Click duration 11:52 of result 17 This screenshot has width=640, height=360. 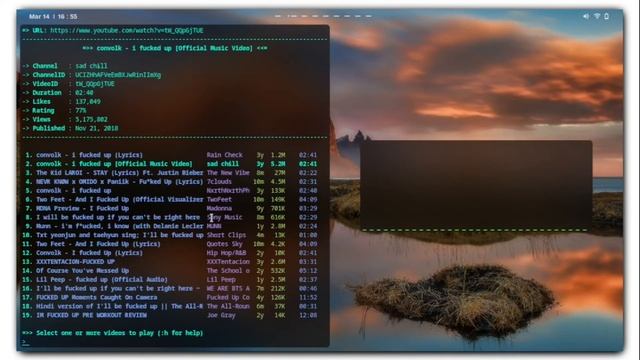(x=308, y=298)
